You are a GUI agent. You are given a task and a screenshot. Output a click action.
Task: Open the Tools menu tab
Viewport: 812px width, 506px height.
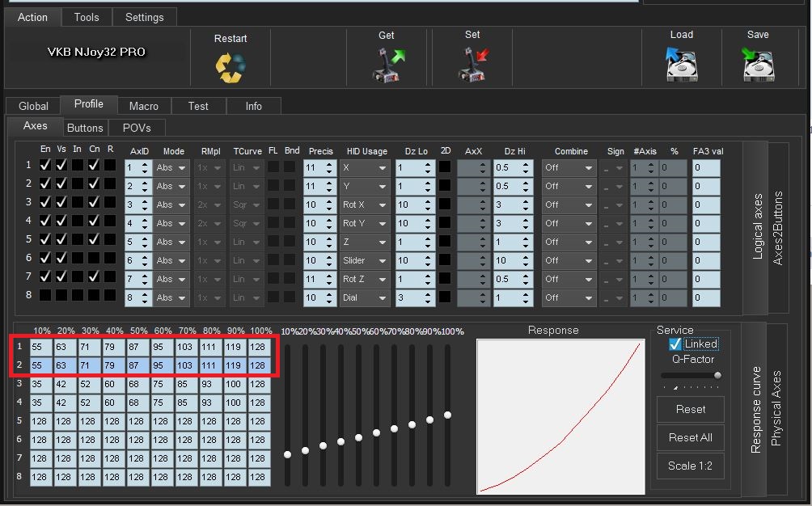pos(87,17)
